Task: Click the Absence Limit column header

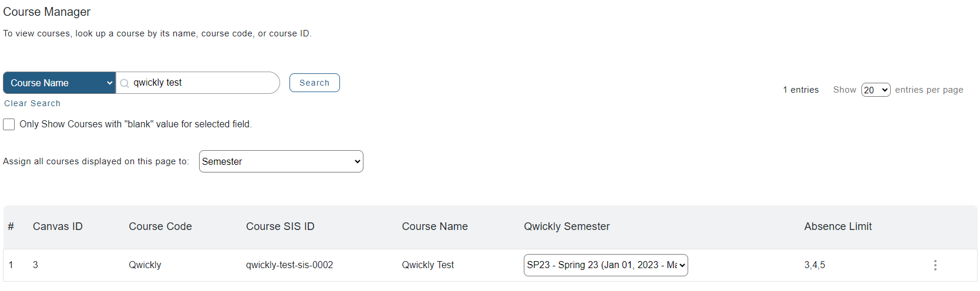Action: point(838,226)
